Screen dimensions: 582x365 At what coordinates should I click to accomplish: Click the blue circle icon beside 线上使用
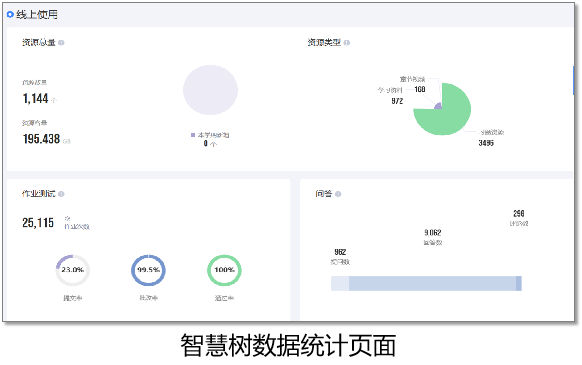(x=10, y=14)
